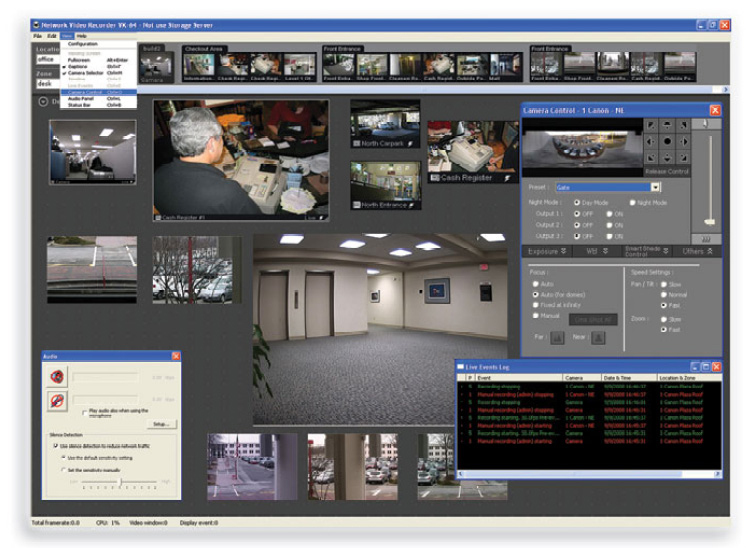Expand the Exposure section
The image size is (746, 548).
(548, 252)
